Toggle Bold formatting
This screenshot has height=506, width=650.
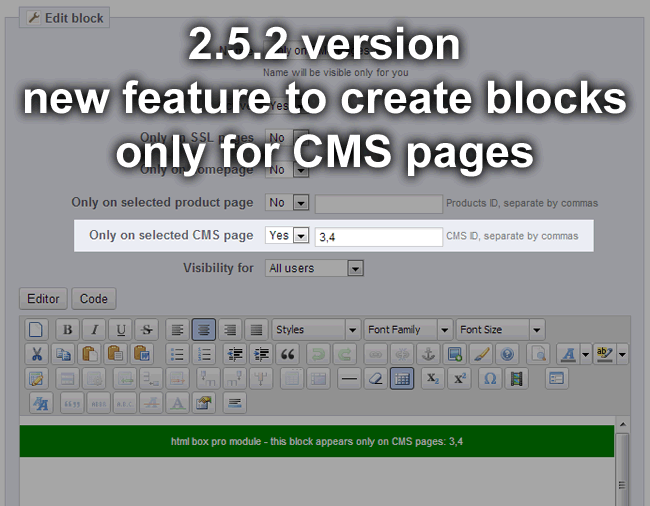[x=68, y=329]
